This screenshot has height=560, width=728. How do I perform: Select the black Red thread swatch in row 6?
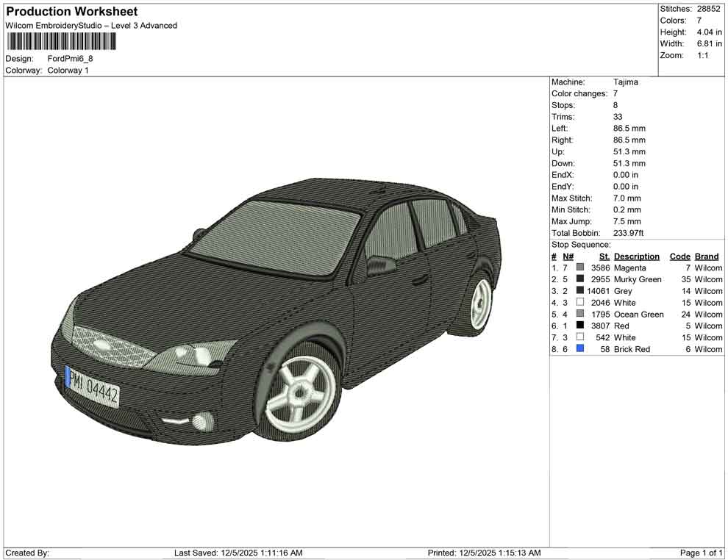(580, 326)
